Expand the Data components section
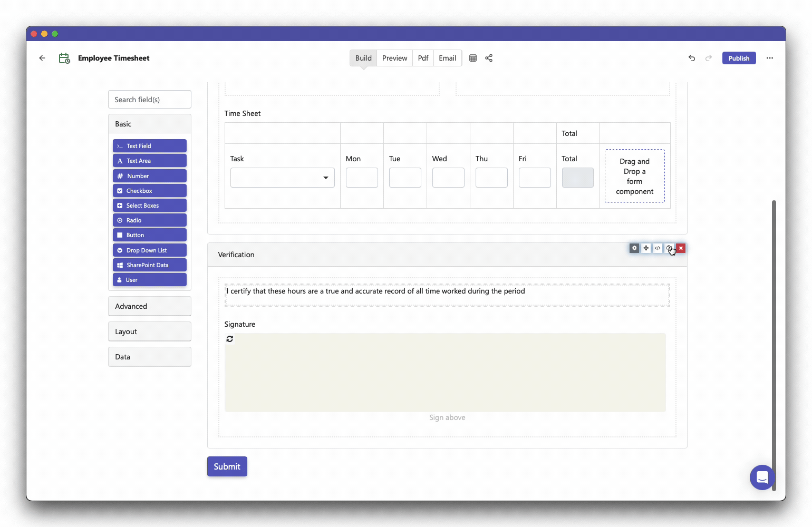 click(150, 357)
